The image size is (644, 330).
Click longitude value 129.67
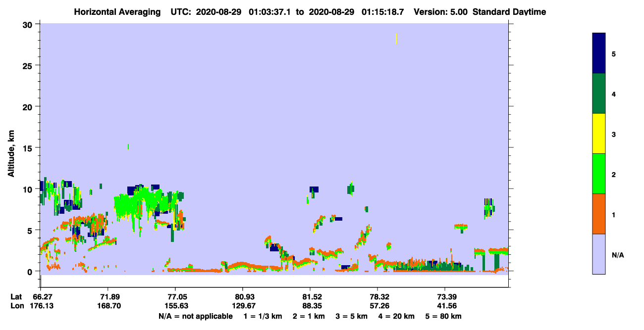pos(243,306)
